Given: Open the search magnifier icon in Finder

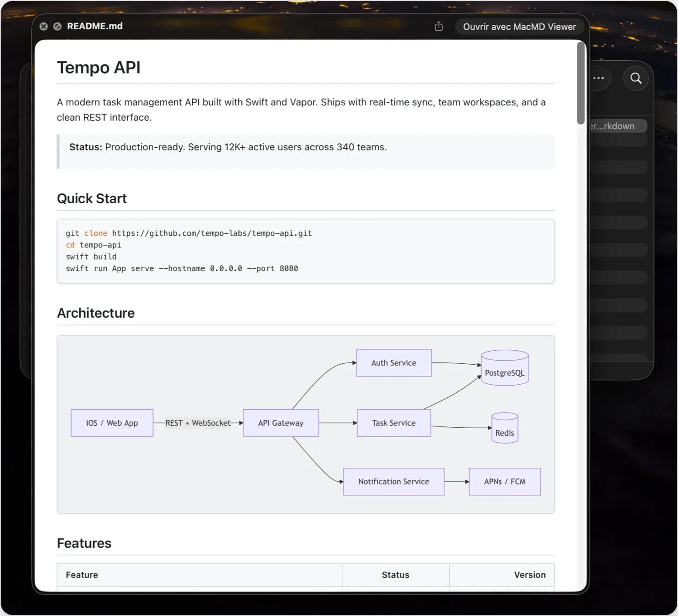Looking at the screenshot, I should coord(636,78).
